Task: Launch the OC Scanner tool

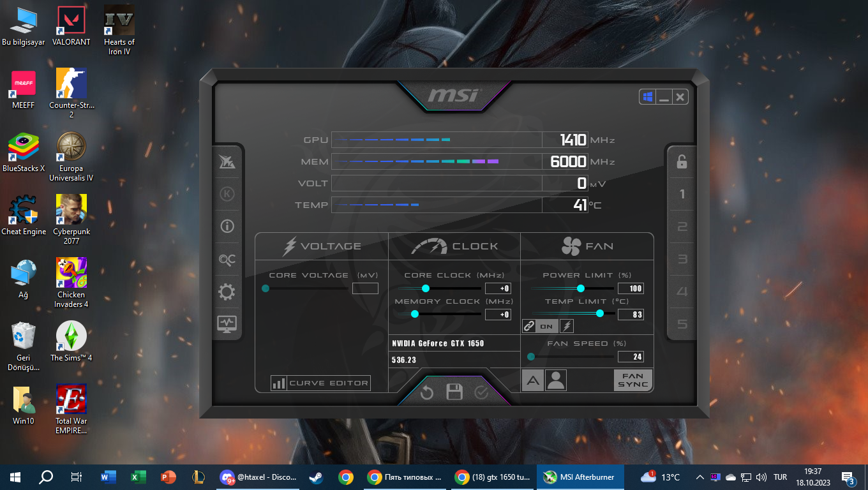Action: click(x=227, y=259)
